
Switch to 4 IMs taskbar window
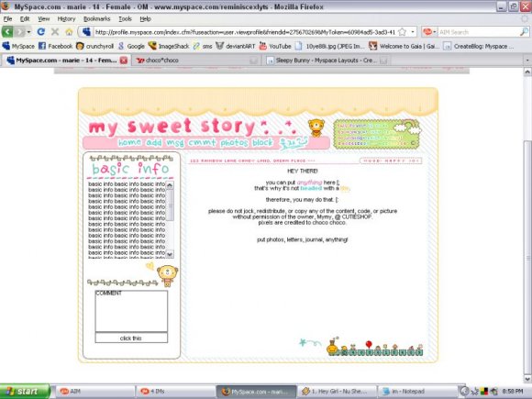[x=175, y=391]
